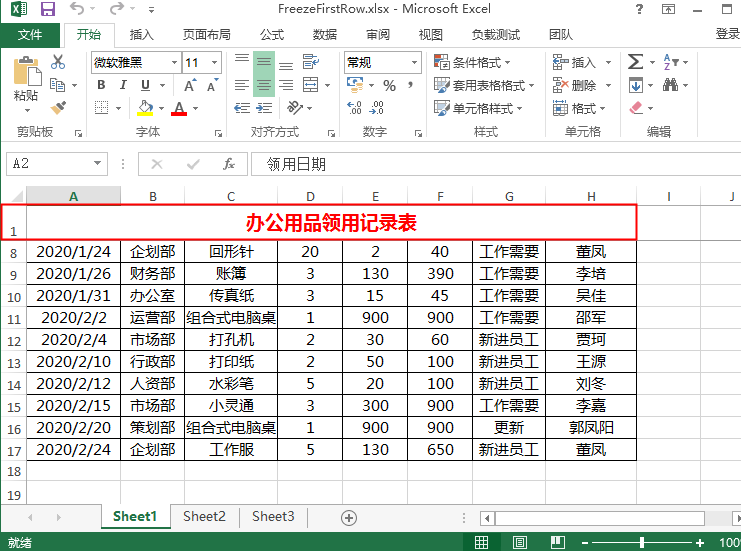Select column A header
This screenshot has width=741, height=551.
pos(73,196)
